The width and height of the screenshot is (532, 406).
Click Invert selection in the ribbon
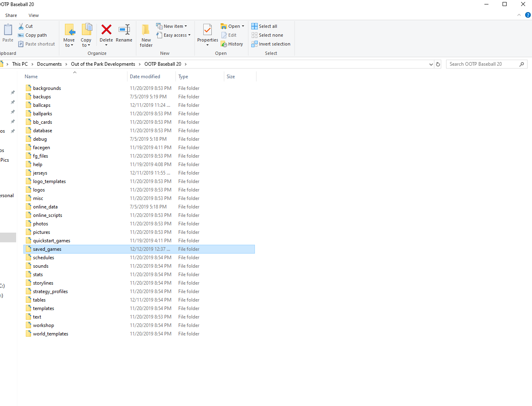pos(271,44)
